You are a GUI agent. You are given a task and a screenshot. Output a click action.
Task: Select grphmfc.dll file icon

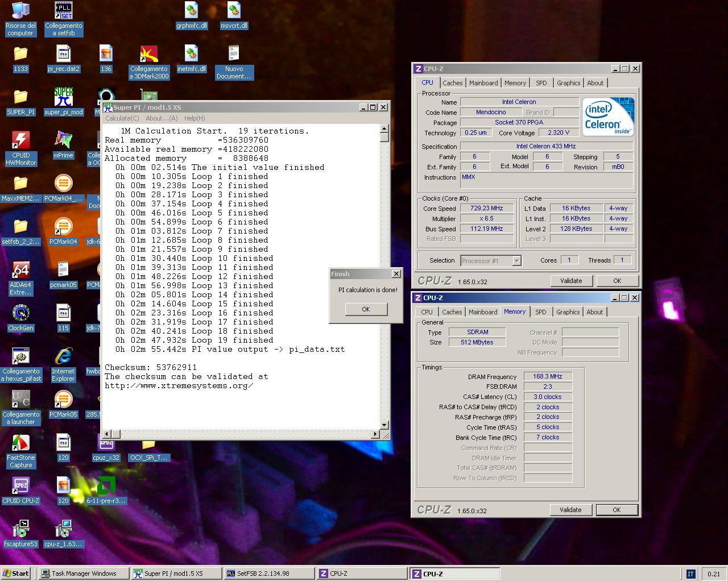(x=191, y=11)
